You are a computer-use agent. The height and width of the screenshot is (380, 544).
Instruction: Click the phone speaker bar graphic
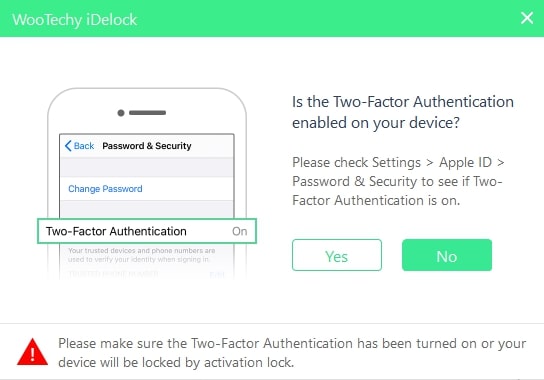click(x=147, y=112)
